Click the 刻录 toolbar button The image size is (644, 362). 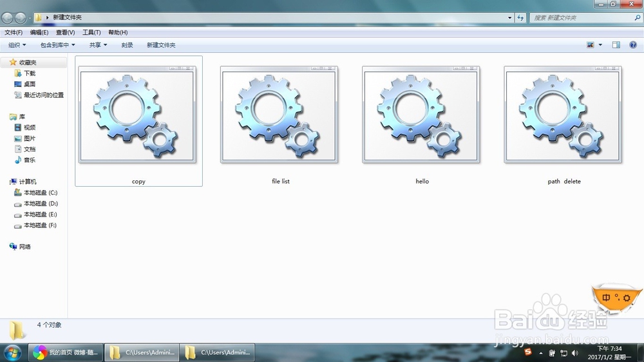pyautogui.click(x=127, y=45)
